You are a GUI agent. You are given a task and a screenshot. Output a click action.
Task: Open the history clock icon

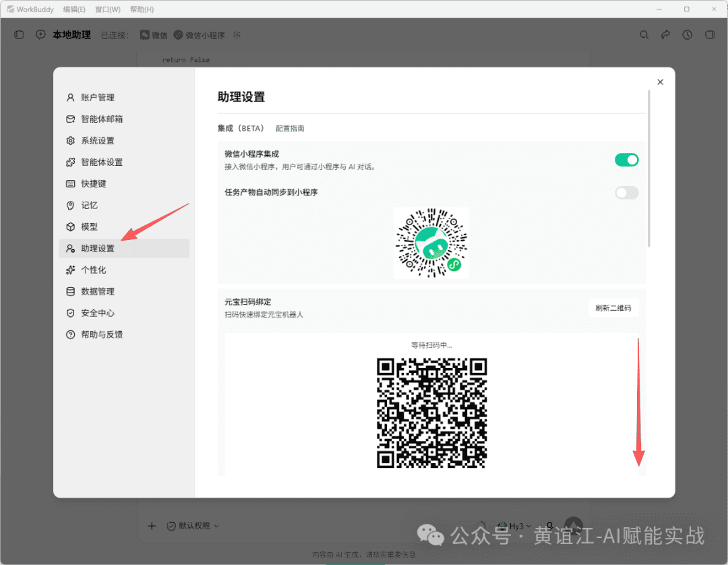pyautogui.click(x=687, y=35)
